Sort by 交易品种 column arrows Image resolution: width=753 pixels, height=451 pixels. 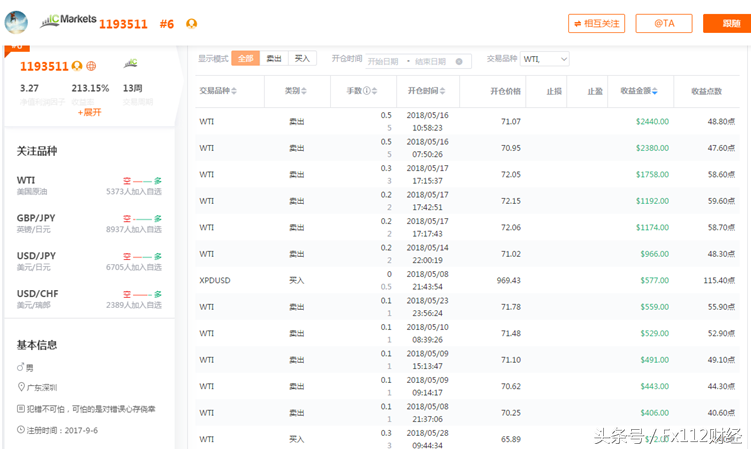pos(234,91)
